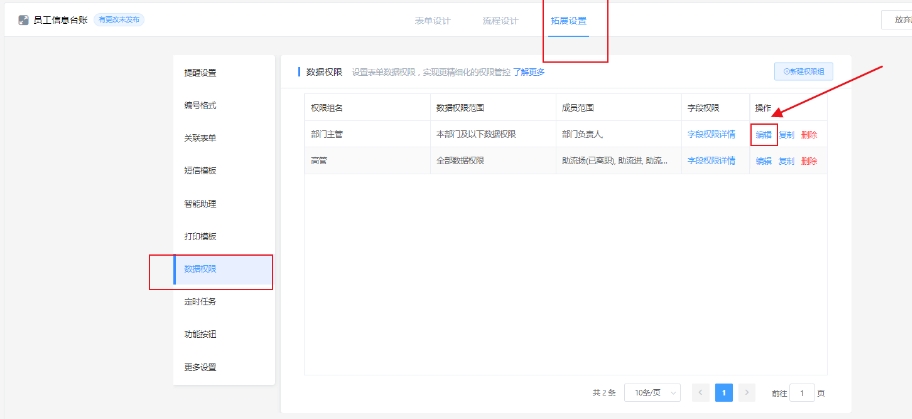Open 了解更多 link
The height and width of the screenshot is (419, 912).
pyautogui.click(x=529, y=72)
